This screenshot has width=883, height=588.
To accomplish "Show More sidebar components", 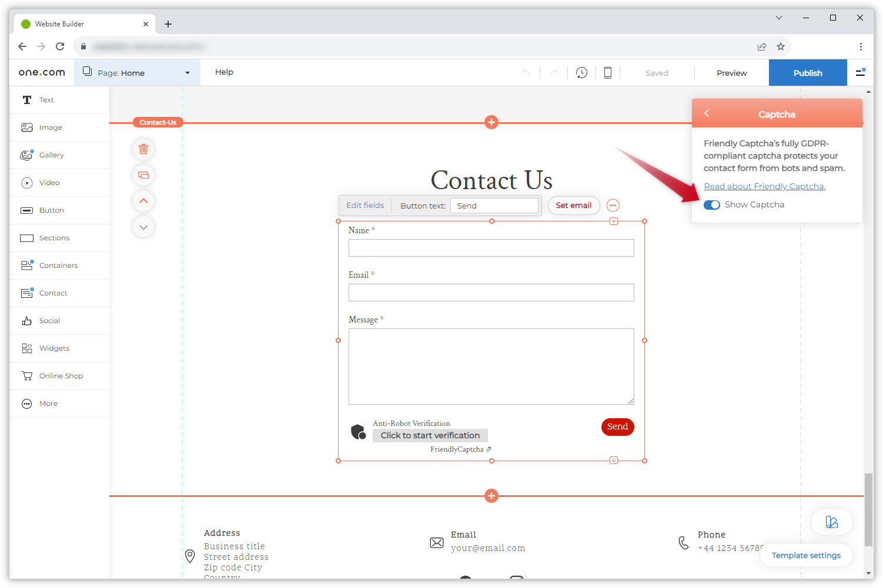I will 59,404.
